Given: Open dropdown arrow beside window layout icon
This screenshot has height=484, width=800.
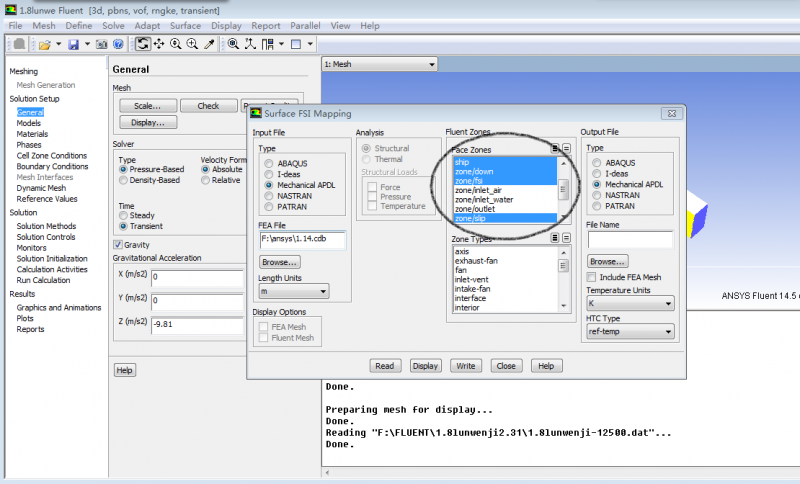Looking at the screenshot, I should (x=281, y=44).
